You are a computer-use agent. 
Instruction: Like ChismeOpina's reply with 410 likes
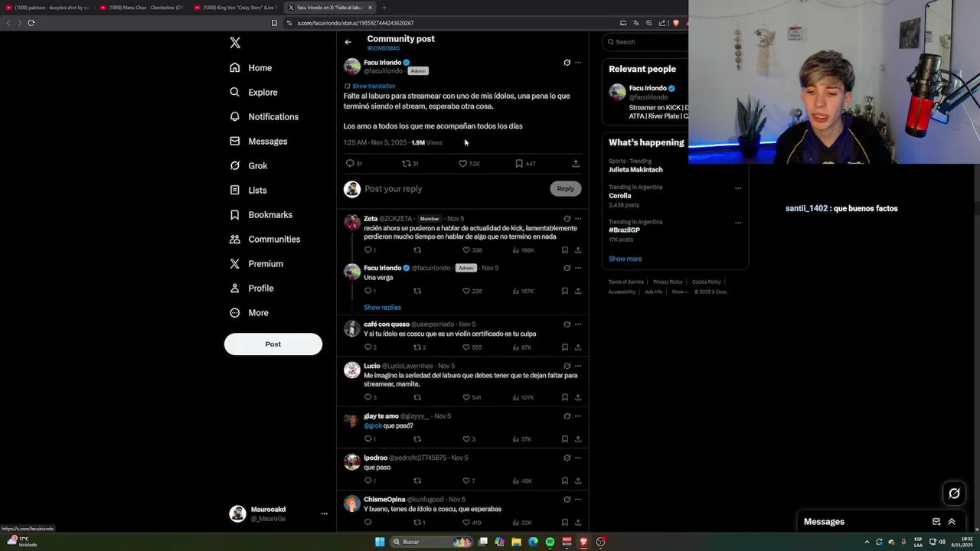[466, 523]
